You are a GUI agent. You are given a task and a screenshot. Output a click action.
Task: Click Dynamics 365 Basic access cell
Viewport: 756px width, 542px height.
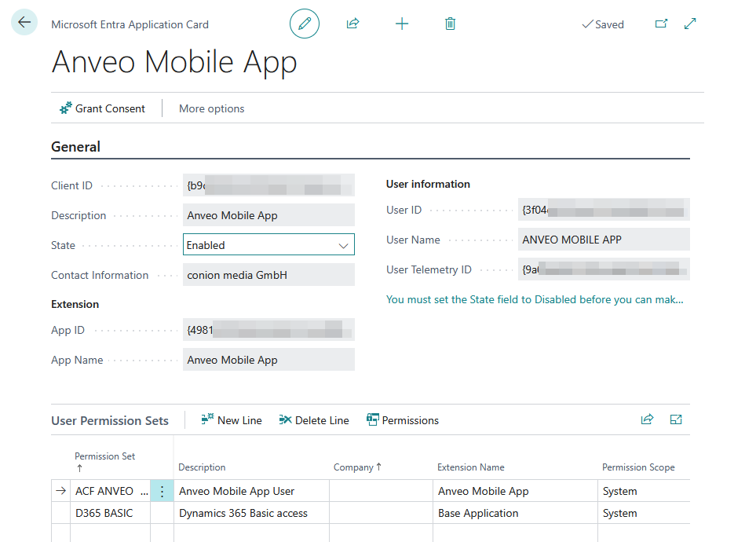point(251,513)
